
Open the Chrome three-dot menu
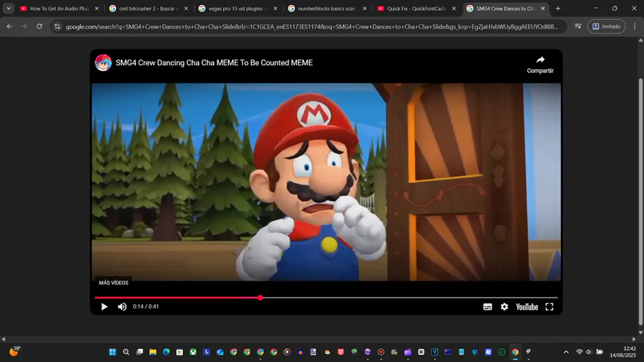click(x=635, y=26)
